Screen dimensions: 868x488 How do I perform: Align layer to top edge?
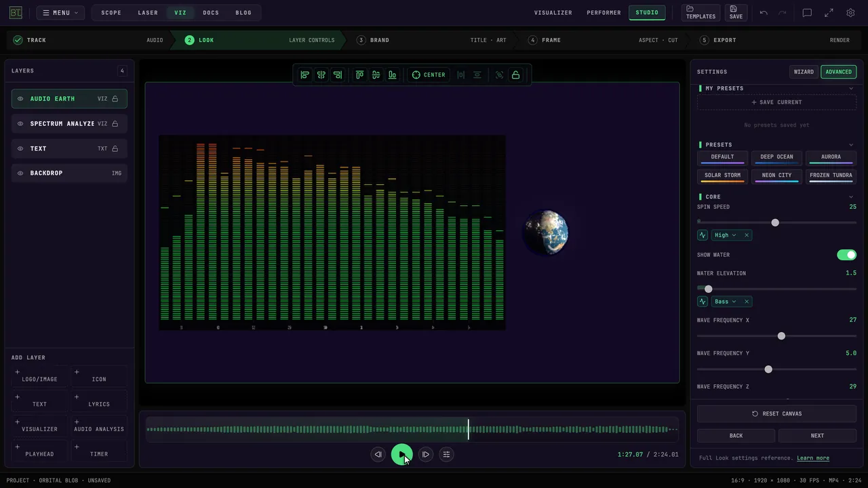tap(359, 75)
